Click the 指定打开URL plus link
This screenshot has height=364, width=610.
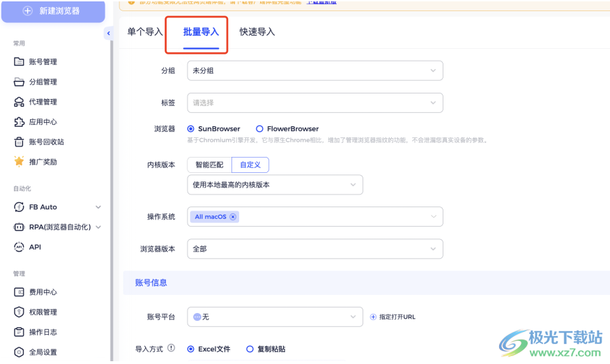coord(392,317)
